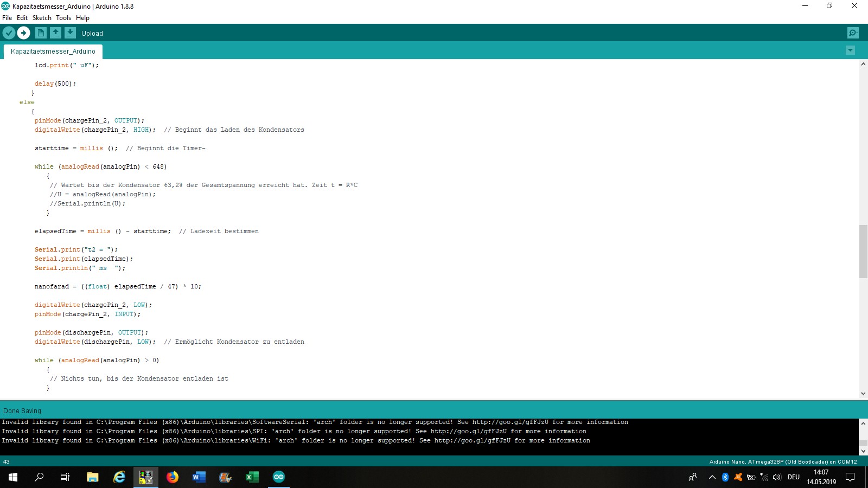Click the 'Done Saving.' status message
This screenshot has width=868, height=488.
23,411
